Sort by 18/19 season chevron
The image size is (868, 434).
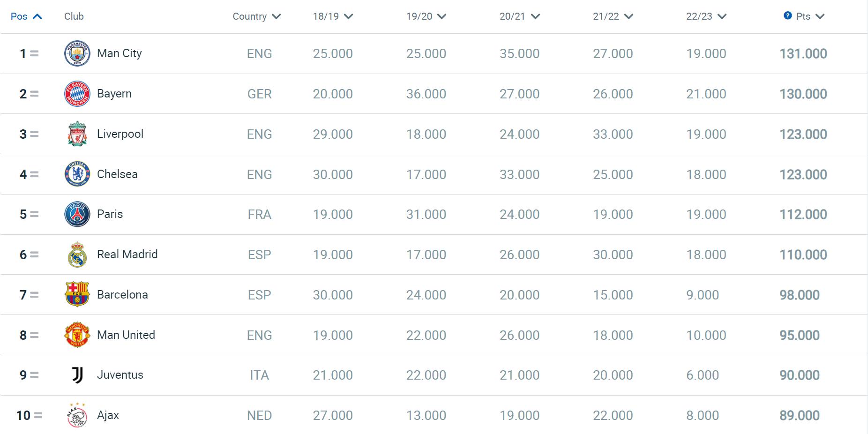tap(348, 16)
